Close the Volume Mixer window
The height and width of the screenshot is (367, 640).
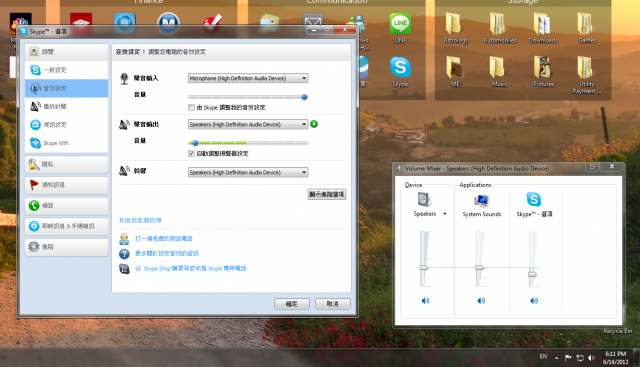pos(611,166)
